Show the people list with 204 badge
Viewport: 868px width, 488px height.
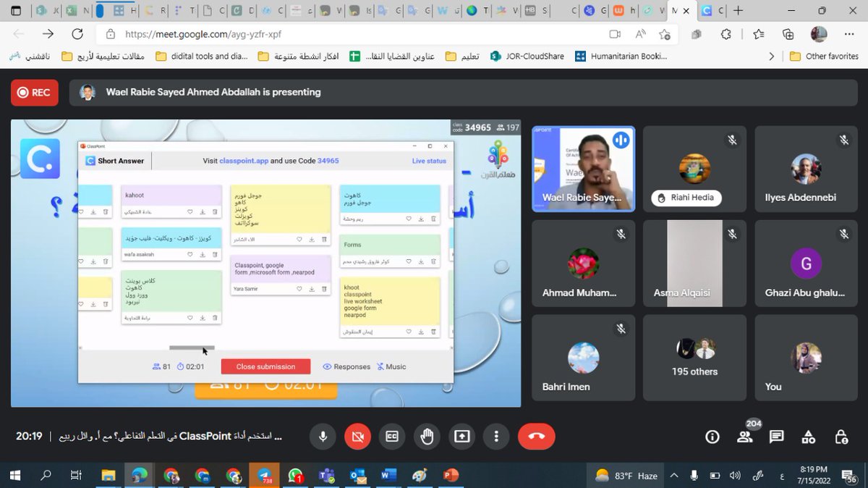click(x=744, y=437)
